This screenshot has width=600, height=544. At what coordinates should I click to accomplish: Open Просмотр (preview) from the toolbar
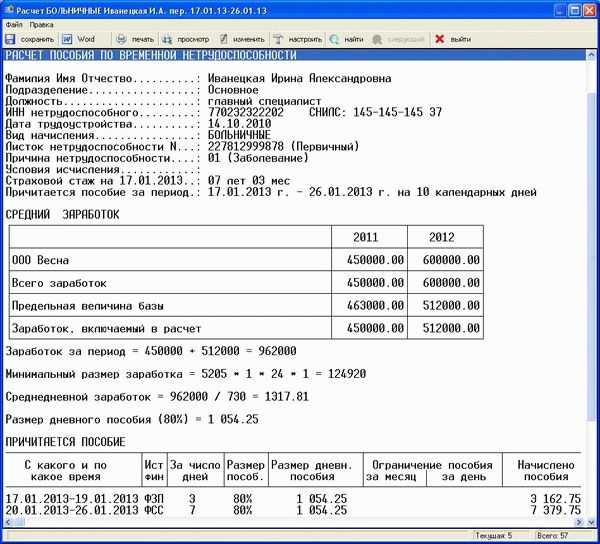click(x=186, y=39)
